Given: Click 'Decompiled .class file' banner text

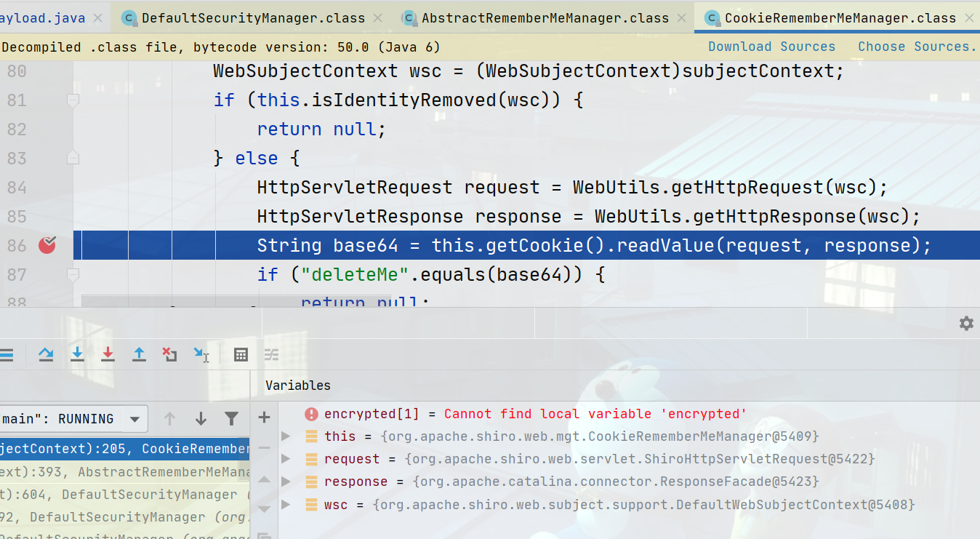Looking at the screenshot, I should pyautogui.click(x=221, y=47).
